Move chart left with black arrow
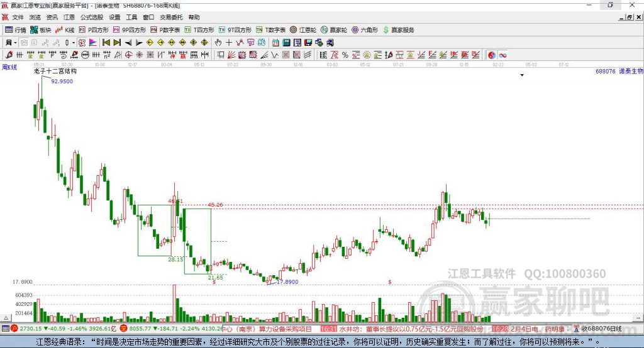 click(x=128, y=43)
